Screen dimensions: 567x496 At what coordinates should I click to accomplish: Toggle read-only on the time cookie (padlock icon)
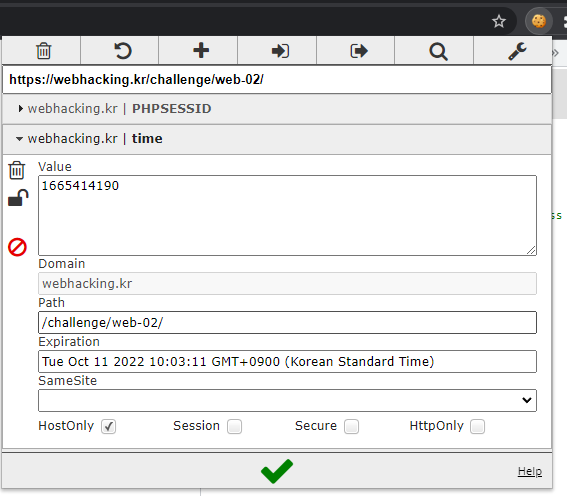tap(18, 198)
